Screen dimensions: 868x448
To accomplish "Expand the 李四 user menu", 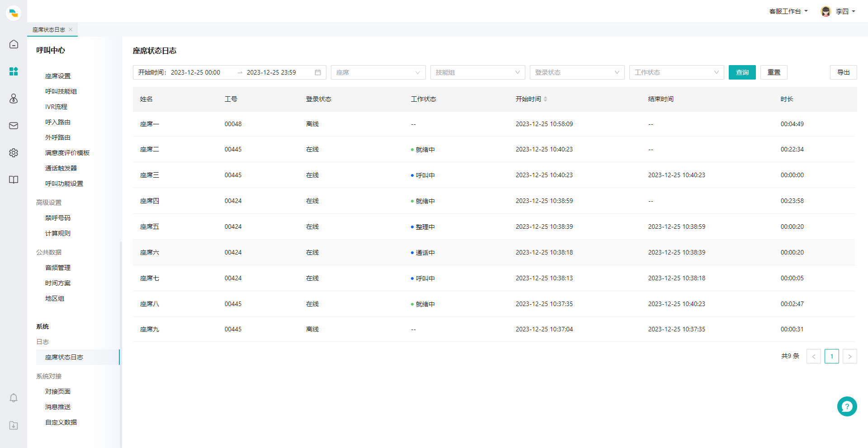I will point(845,11).
